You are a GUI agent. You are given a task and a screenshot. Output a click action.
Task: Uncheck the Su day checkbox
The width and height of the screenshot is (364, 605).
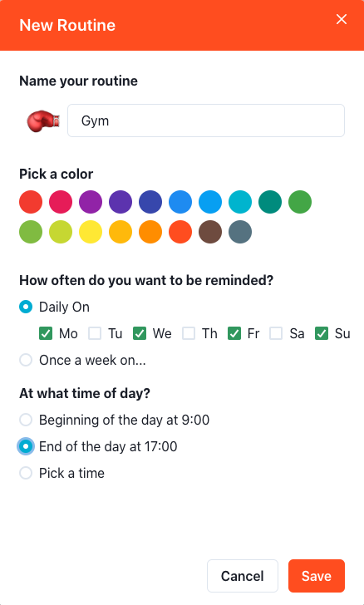coord(321,333)
